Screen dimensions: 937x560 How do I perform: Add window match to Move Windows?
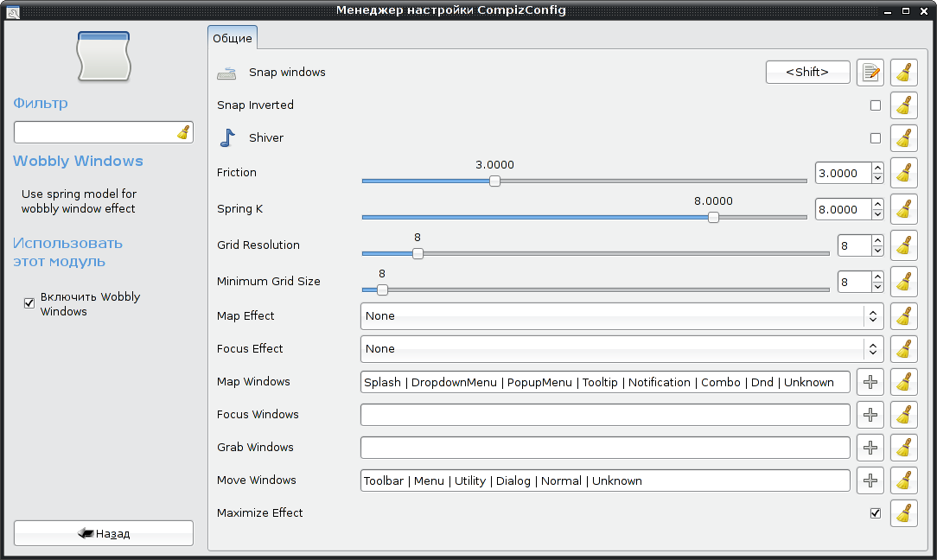tap(870, 480)
